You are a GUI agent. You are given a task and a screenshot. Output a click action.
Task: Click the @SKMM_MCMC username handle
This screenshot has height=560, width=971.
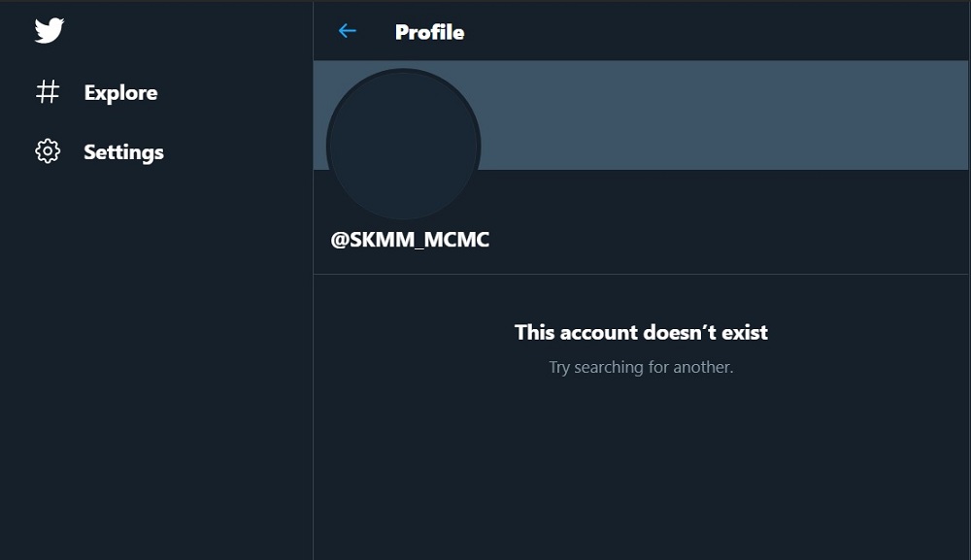(x=412, y=239)
